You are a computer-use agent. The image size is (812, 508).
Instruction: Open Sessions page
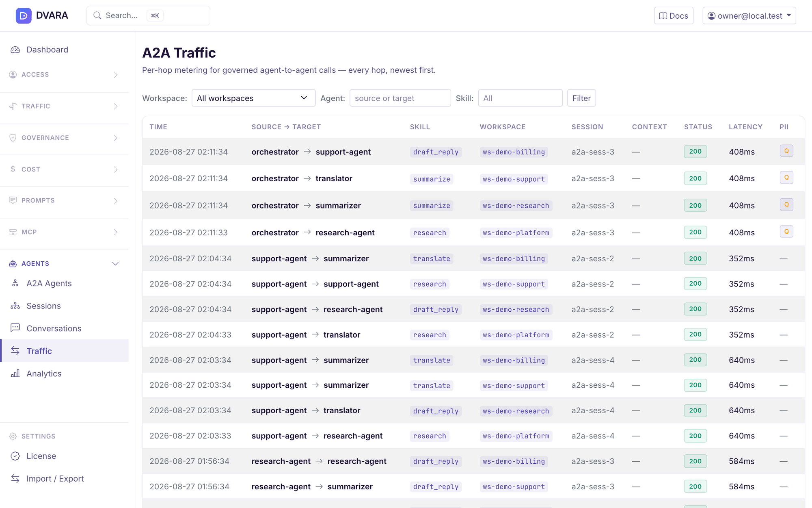point(65,306)
